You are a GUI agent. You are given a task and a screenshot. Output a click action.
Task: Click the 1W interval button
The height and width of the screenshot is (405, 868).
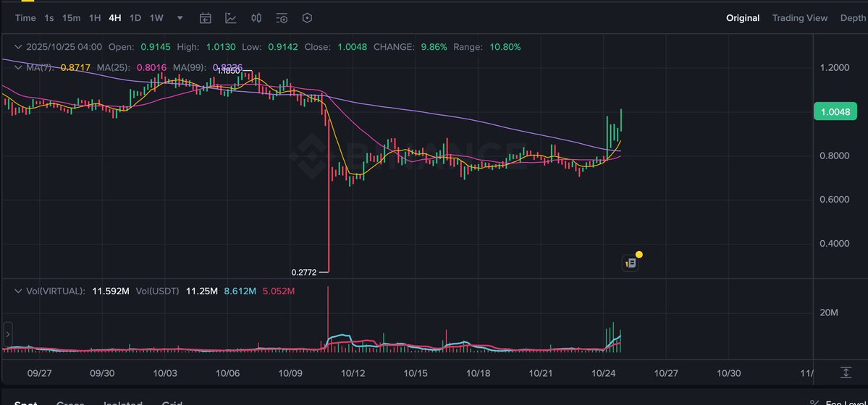(x=157, y=18)
